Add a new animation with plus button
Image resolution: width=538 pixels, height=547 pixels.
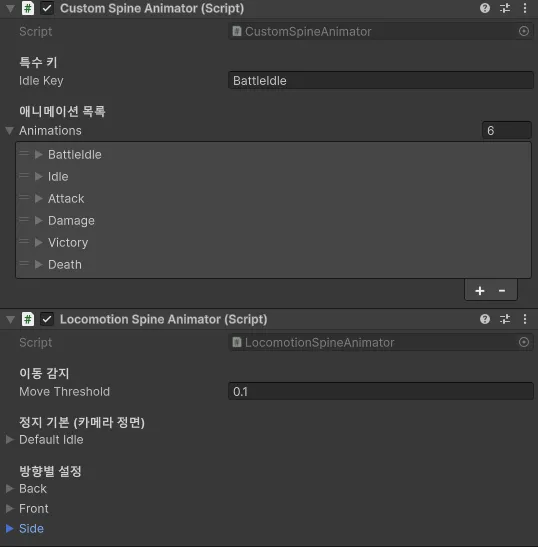[480, 291]
